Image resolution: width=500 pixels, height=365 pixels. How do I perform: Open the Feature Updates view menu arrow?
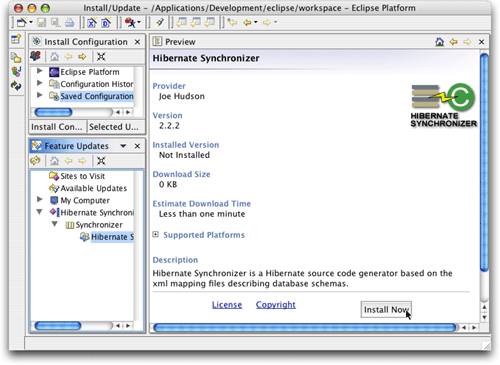coord(123,146)
